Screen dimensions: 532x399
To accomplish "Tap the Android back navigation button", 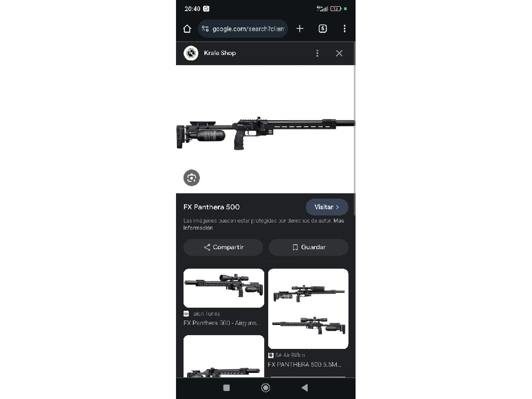I will [x=305, y=388].
